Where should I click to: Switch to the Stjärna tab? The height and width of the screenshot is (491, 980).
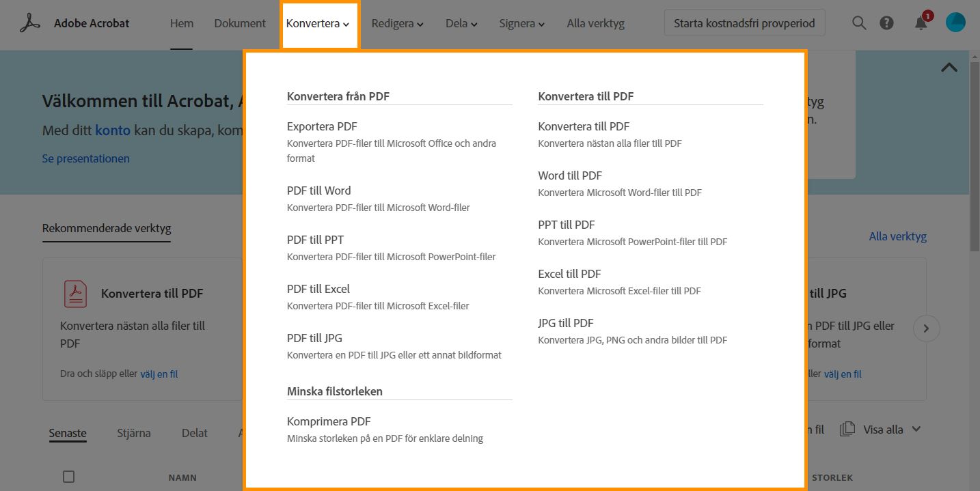[134, 433]
